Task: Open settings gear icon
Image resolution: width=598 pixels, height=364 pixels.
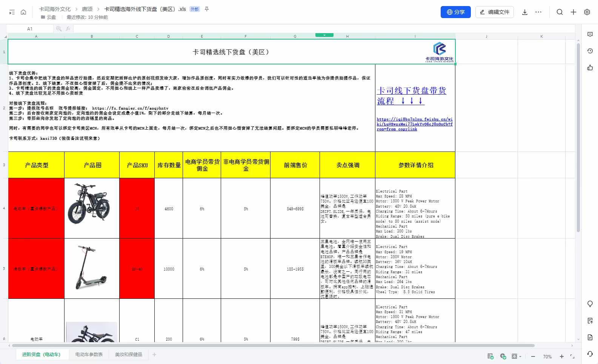Action: tap(587, 12)
